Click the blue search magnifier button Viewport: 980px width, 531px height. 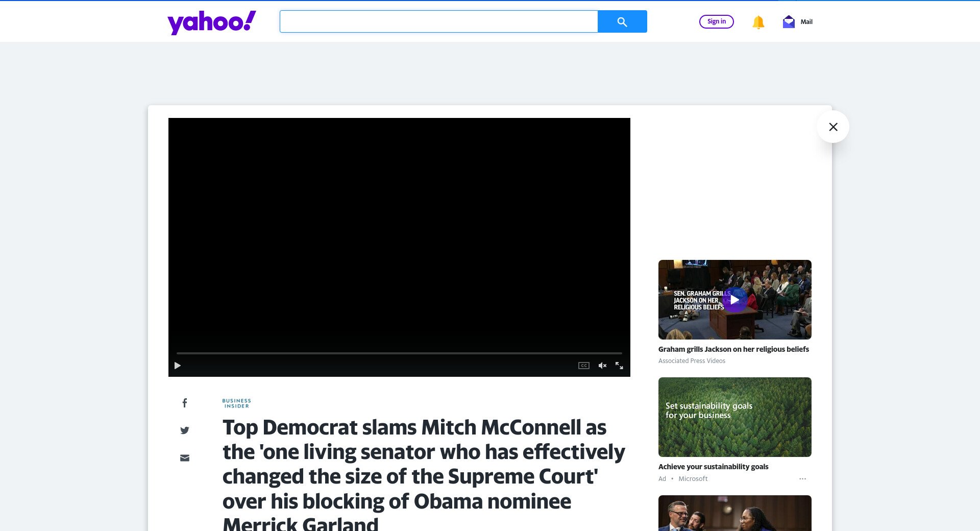pyautogui.click(x=622, y=21)
